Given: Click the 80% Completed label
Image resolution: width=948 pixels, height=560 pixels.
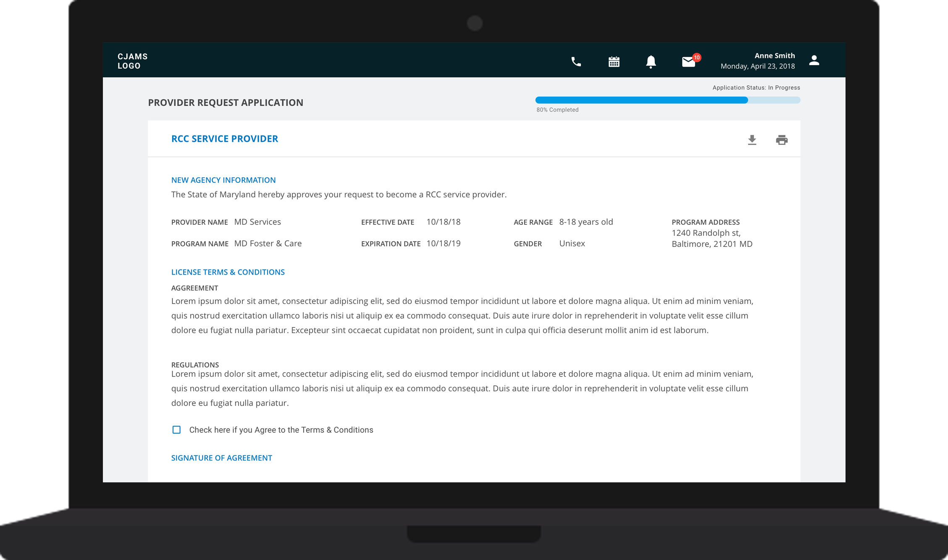Looking at the screenshot, I should pos(557,110).
